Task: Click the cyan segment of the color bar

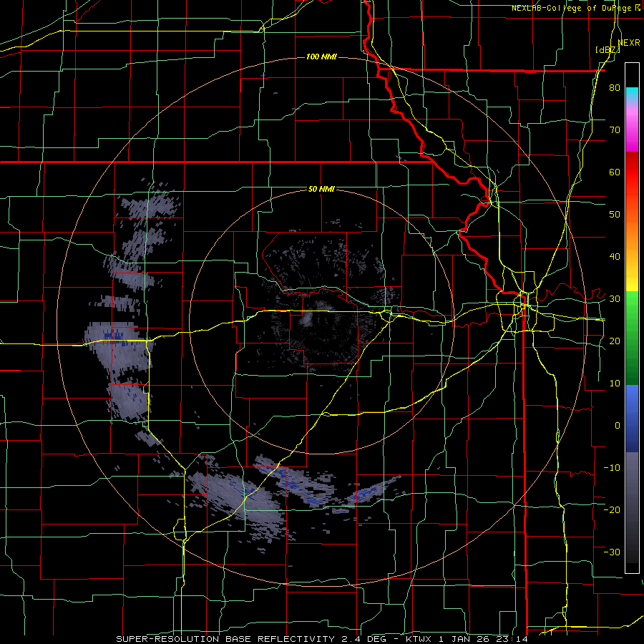Action: [x=632, y=94]
